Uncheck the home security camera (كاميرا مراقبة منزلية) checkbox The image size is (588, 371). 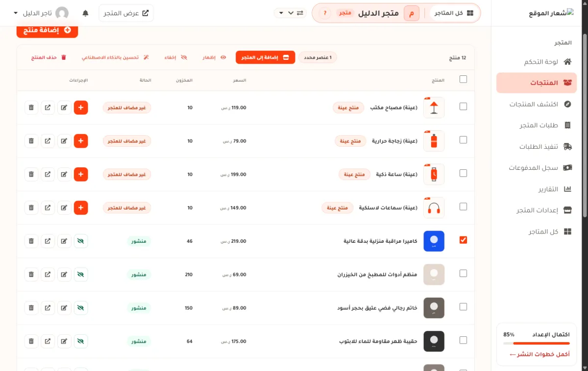(463, 240)
